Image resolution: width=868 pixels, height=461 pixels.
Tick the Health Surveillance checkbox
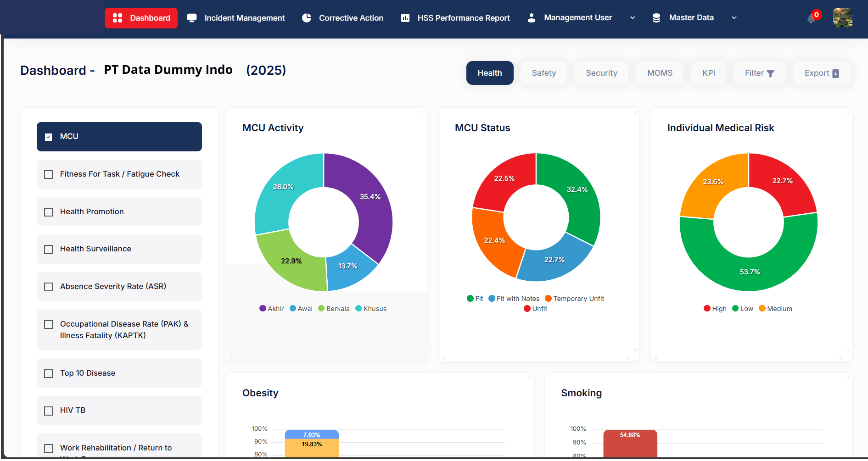(49, 249)
